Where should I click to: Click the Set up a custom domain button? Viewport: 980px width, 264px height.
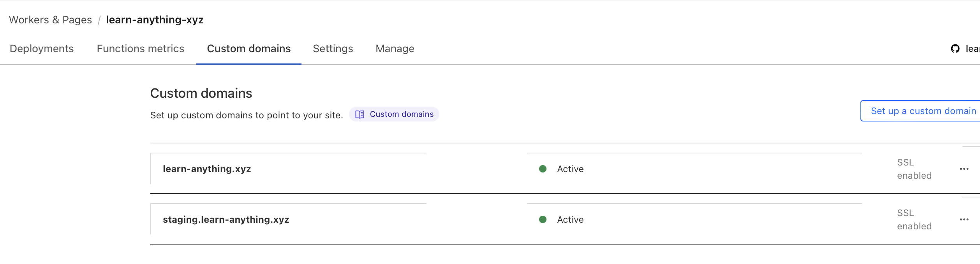click(x=923, y=111)
